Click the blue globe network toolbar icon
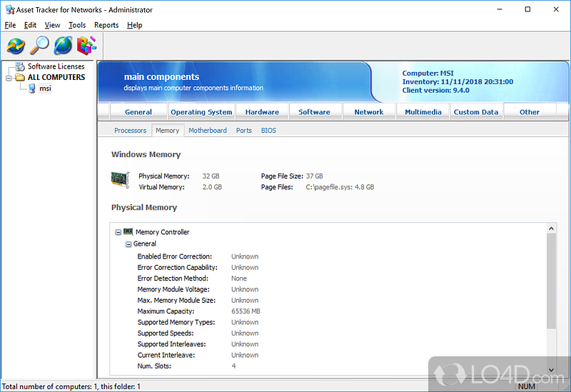 pos(63,46)
